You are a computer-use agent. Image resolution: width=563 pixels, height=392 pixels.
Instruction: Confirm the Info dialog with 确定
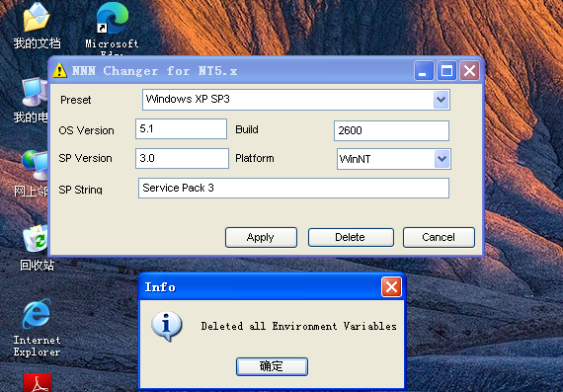[272, 366]
